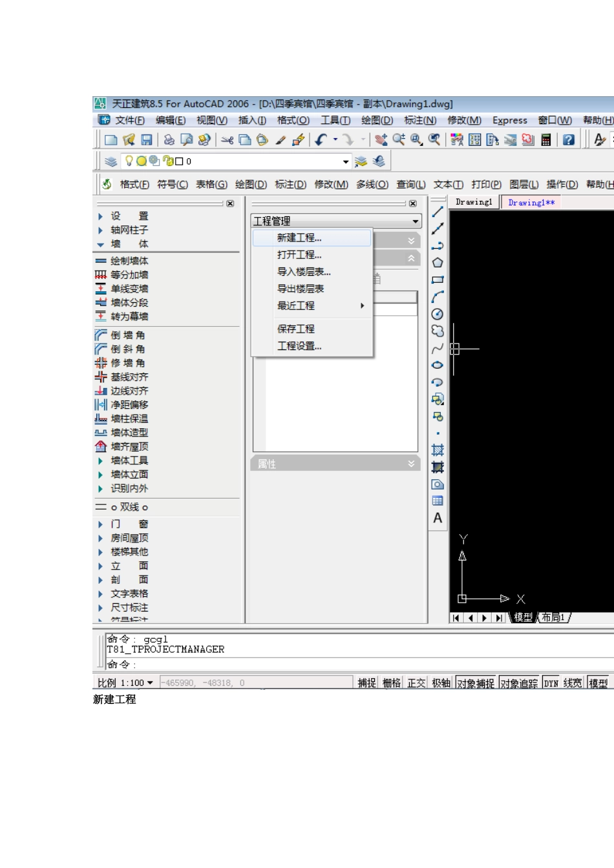
Task: Select the Spline draw tool
Action: tap(438, 348)
